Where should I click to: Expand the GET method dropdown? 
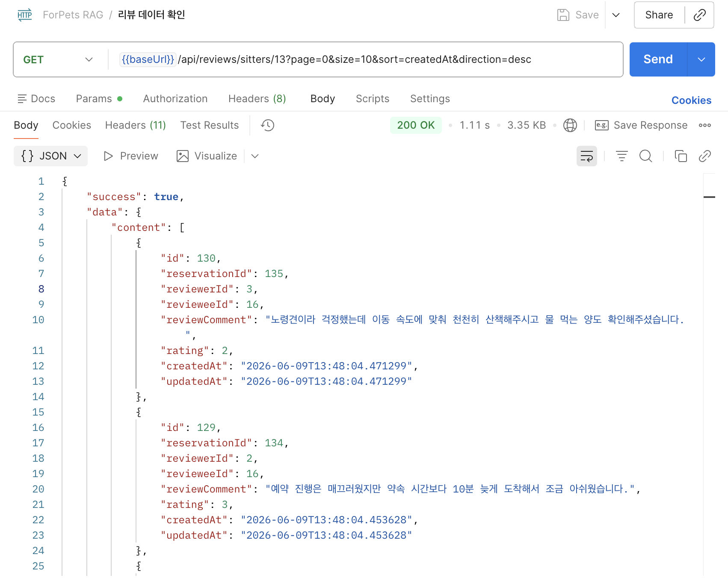[x=58, y=59]
